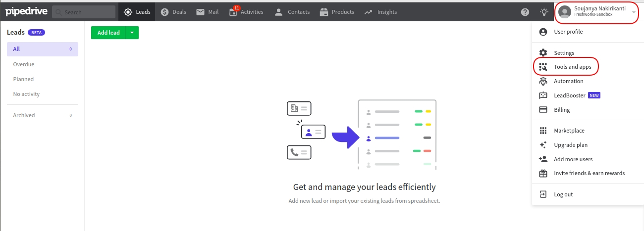The height and width of the screenshot is (231, 644).
Task: Expand the Add lead dropdown arrow
Action: pyautogui.click(x=132, y=33)
